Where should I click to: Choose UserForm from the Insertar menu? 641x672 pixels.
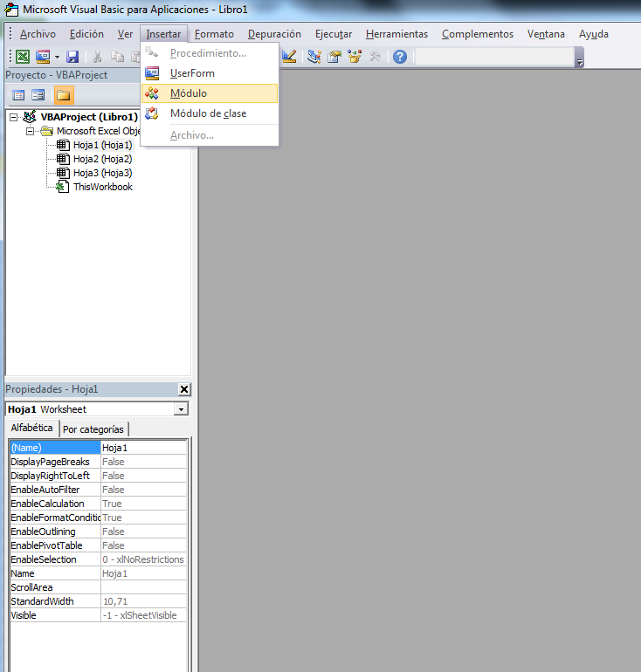(210, 73)
